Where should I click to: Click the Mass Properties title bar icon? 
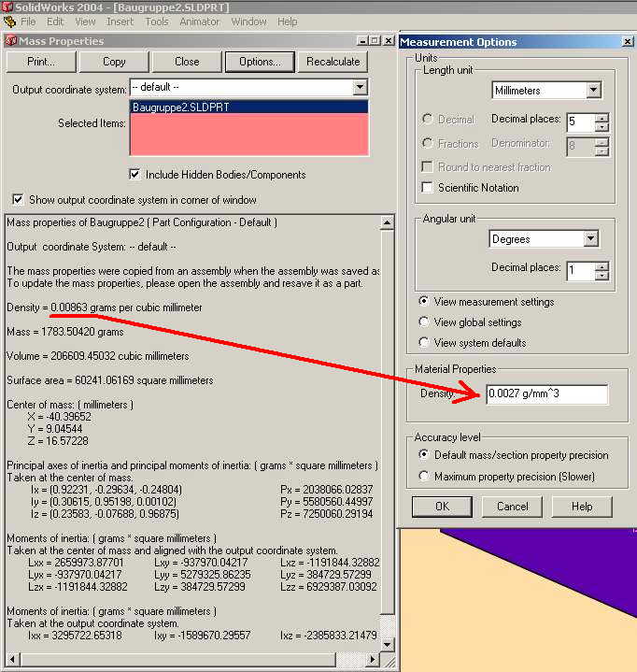tap(10, 41)
